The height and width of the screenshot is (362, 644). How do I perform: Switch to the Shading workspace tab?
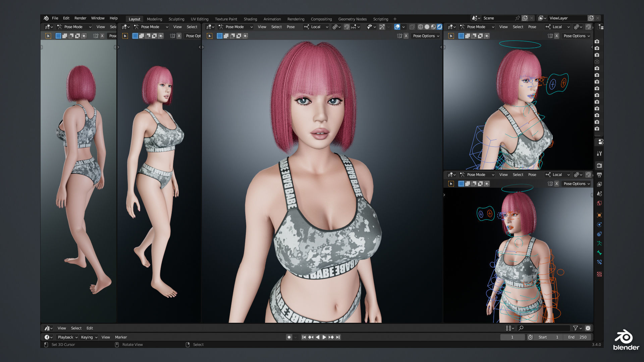pyautogui.click(x=250, y=19)
